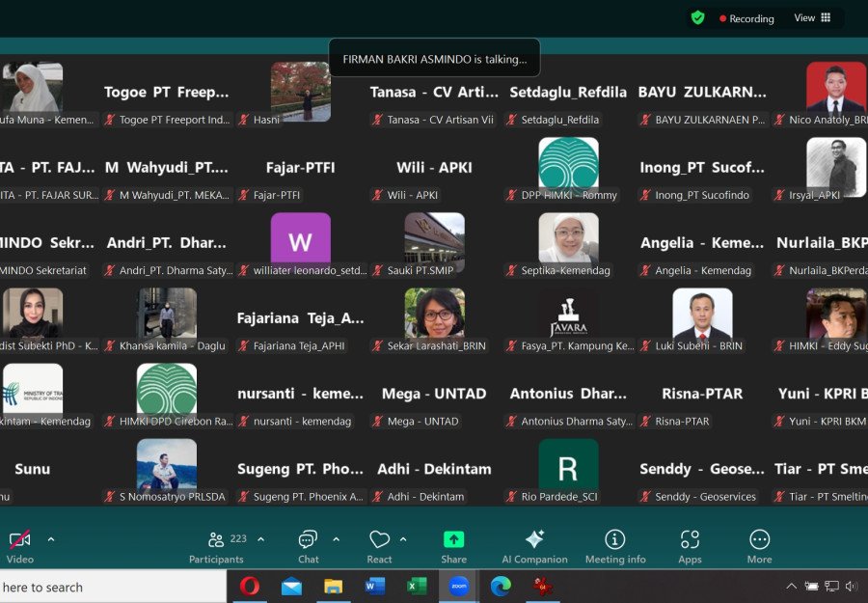Click the nursanti - kemendag participant tile
The height and width of the screenshot is (603, 868).
pyautogui.click(x=301, y=393)
